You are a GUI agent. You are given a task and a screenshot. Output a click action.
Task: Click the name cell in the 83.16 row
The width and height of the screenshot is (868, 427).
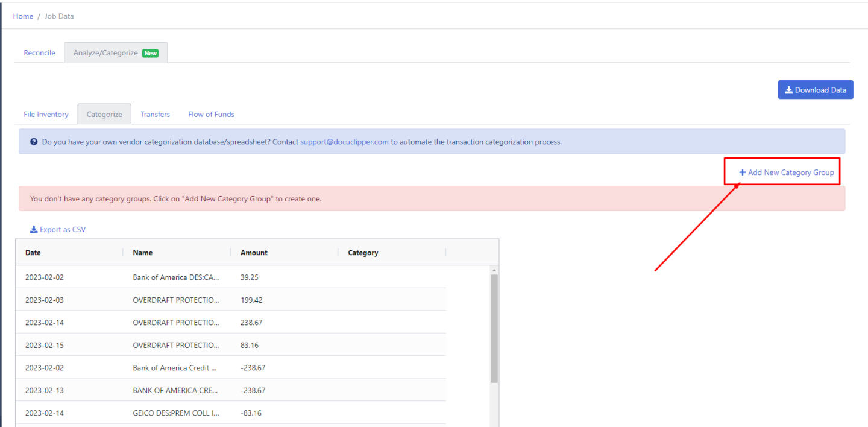click(176, 345)
